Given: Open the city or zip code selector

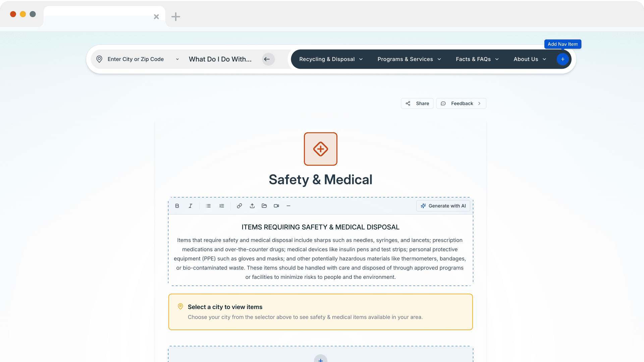Looking at the screenshot, I should coord(138,59).
